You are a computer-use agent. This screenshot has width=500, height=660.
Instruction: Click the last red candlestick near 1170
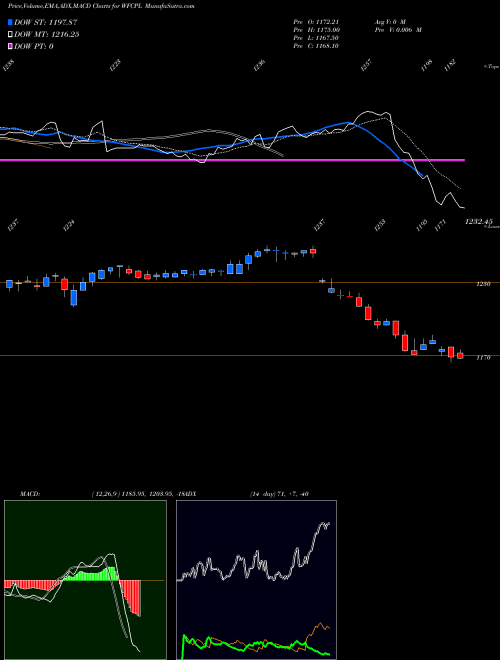click(x=460, y=356)
